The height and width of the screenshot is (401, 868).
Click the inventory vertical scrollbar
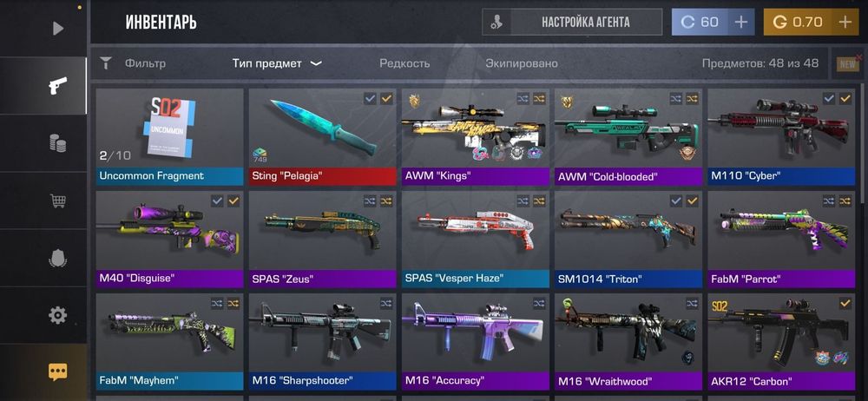coord(864,144)
